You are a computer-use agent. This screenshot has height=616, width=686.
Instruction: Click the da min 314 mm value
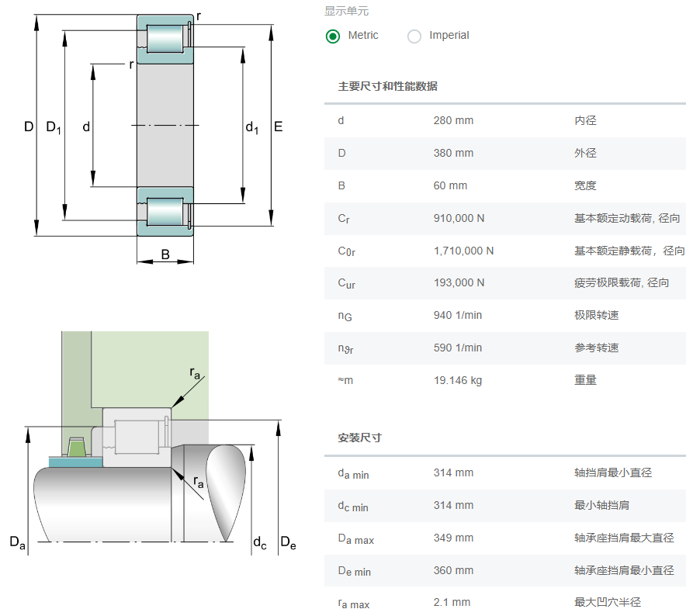[x=453, y=472]
